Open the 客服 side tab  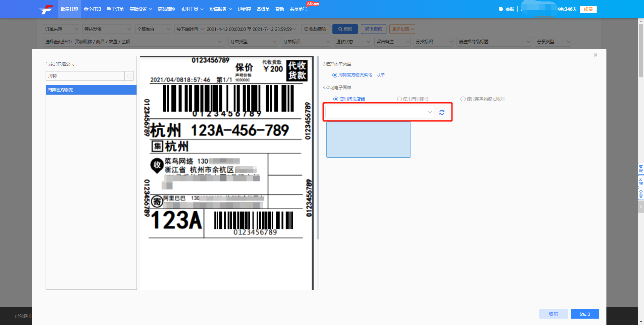[641, 169]
